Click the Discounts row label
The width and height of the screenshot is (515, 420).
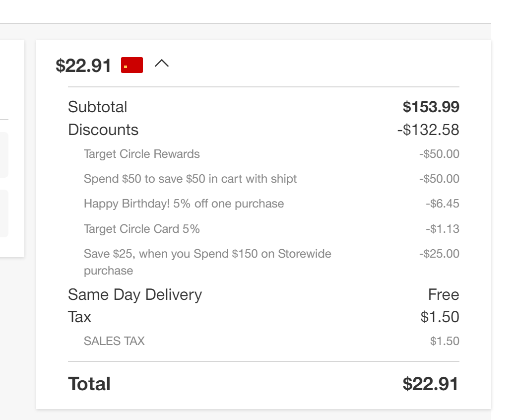[x=103, y=130]
